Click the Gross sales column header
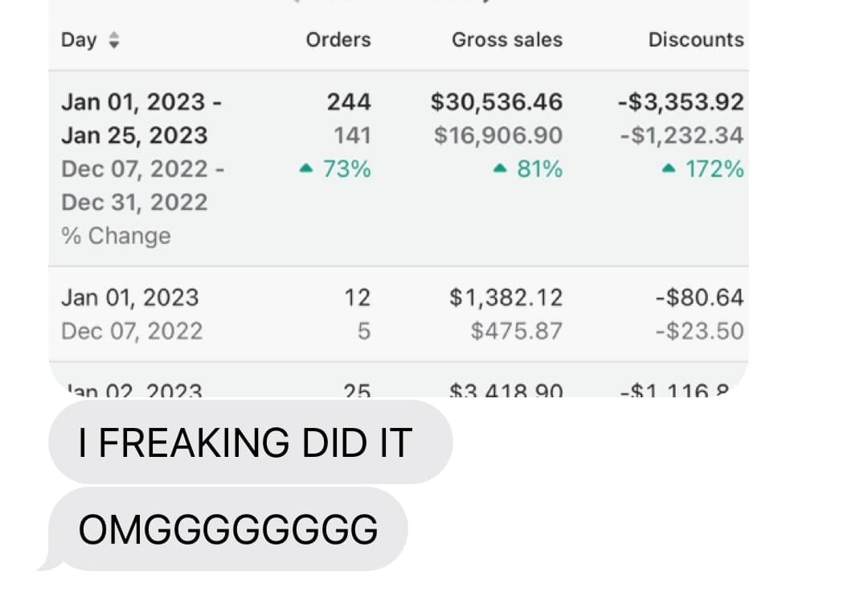The height and width of the screenshot is (592, 868). click(506, 39)
